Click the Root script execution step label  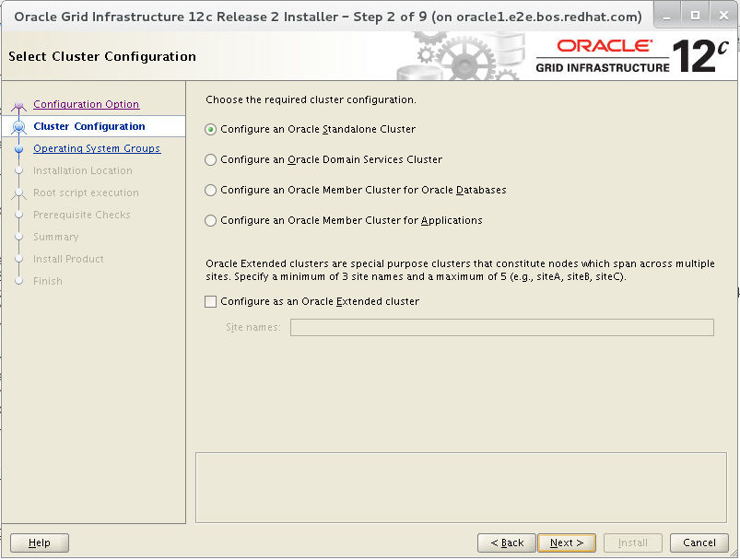86,192
